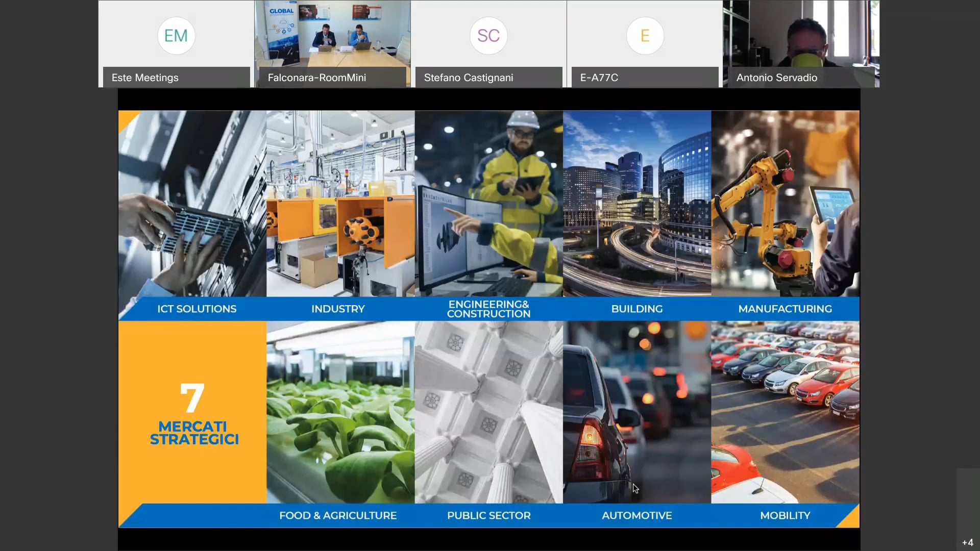Click the server rack ICT Solutions image
Viewport: 980px width, 551px height.
[192, 204]
